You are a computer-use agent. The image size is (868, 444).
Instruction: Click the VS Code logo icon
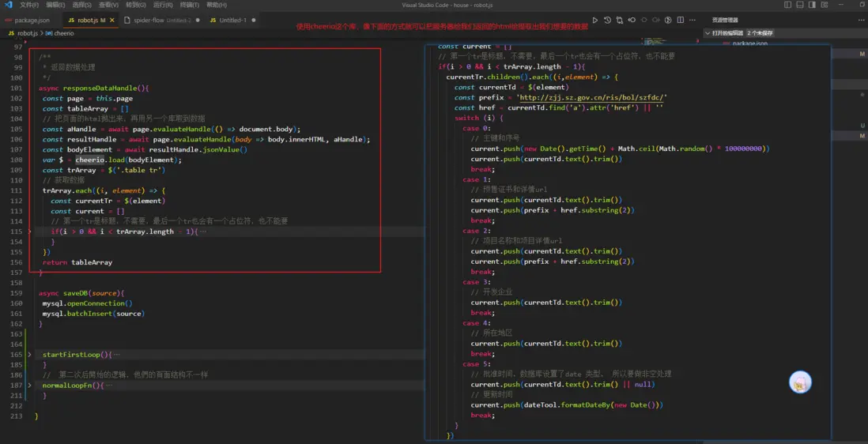(9, 5)
